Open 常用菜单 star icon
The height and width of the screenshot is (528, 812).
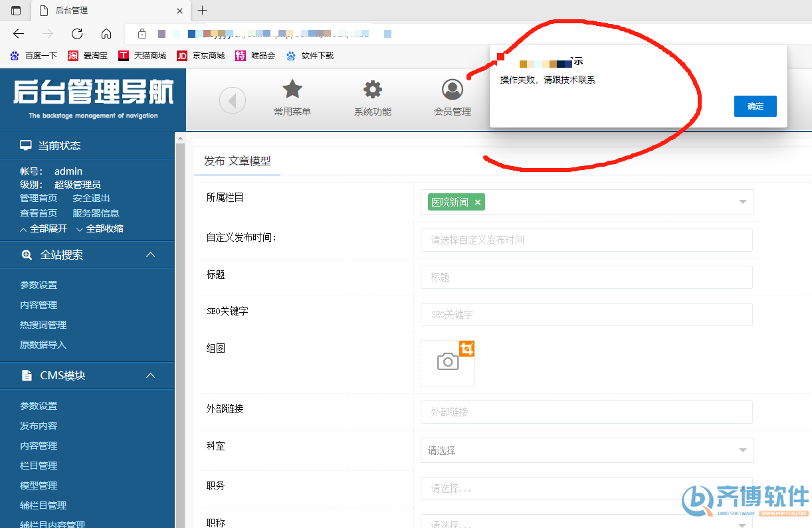pos(292,89)
